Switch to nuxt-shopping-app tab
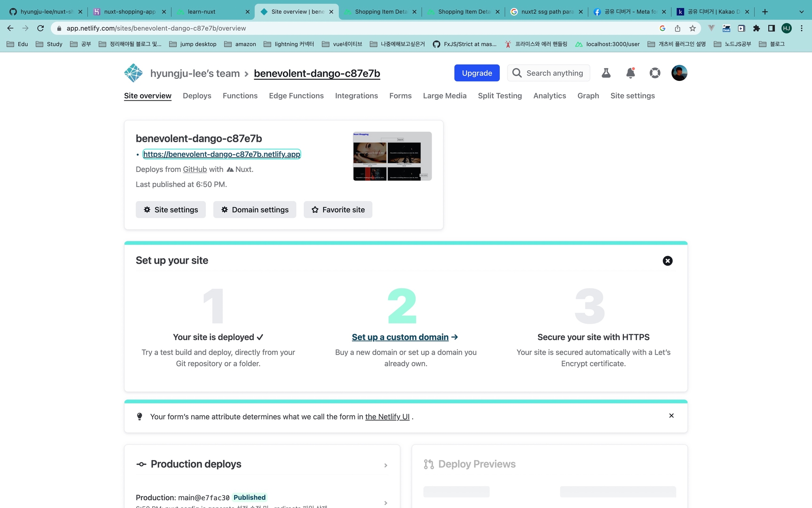 coord(129,12)
